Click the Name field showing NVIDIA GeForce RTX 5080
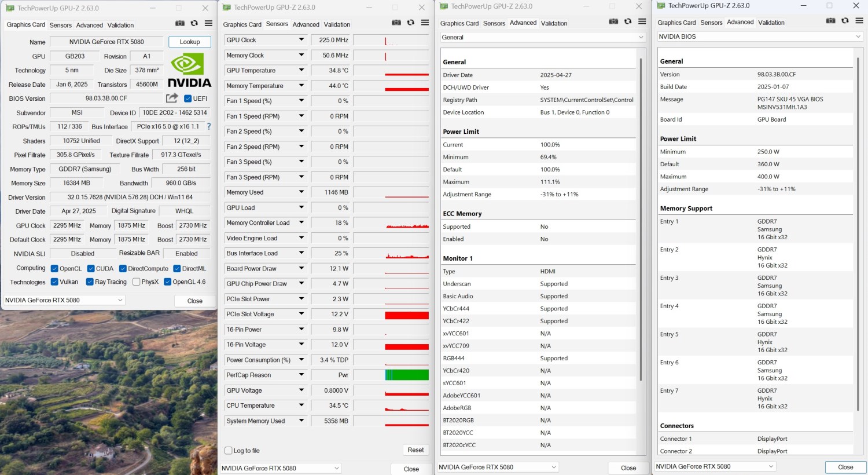The width and height of the screenshot is (868, 475). pyautogui.click(x=106, y=42)
